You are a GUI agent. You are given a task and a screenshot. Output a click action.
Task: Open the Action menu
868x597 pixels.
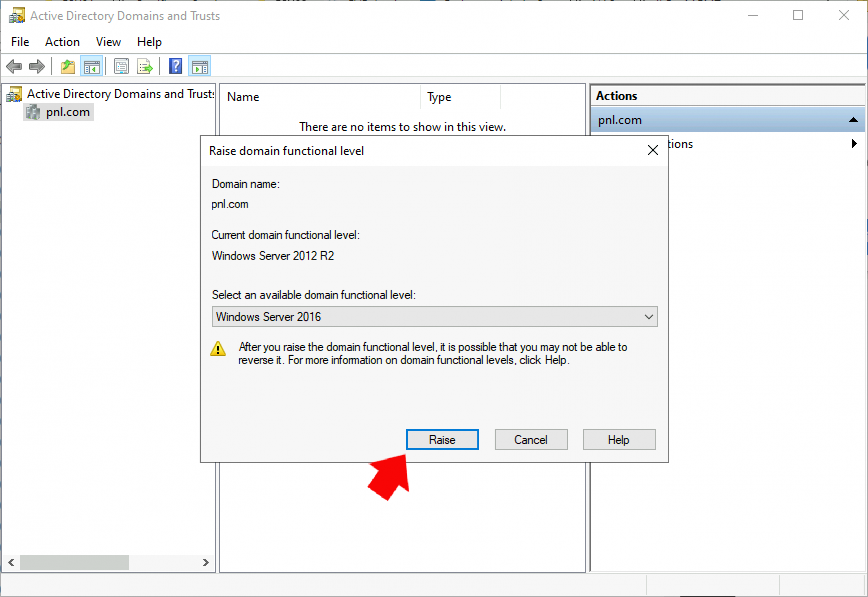click(62, 42)
